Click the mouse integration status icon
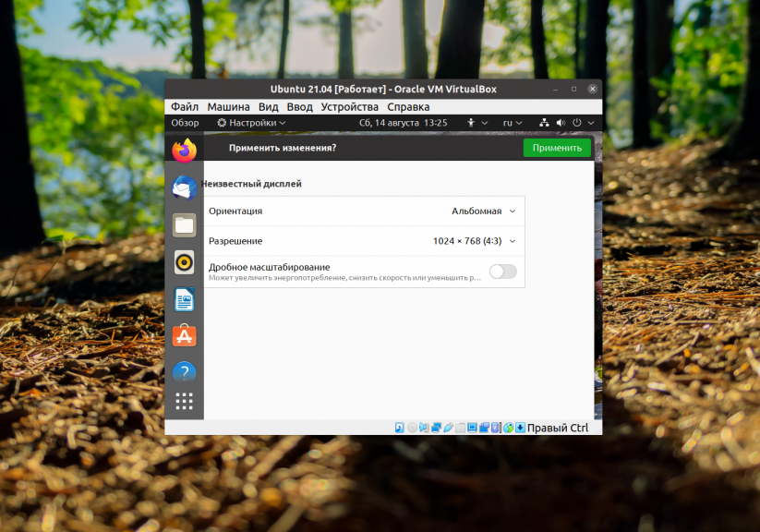Image resolution: width=760 pixels, height=532 pixels. click(509, 428)
